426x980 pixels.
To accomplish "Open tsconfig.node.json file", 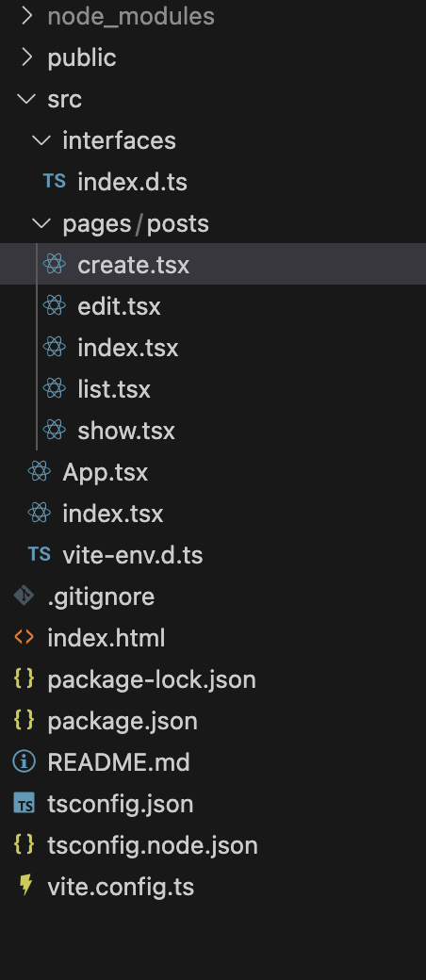I will (x=213, y=845).
